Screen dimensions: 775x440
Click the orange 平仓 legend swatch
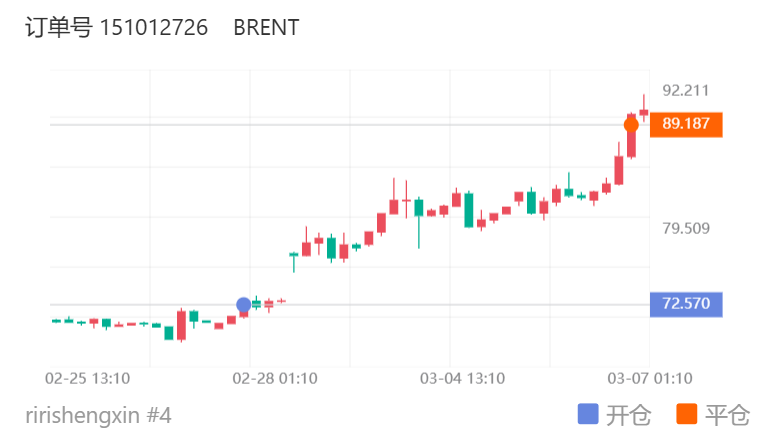pos(687,414)
